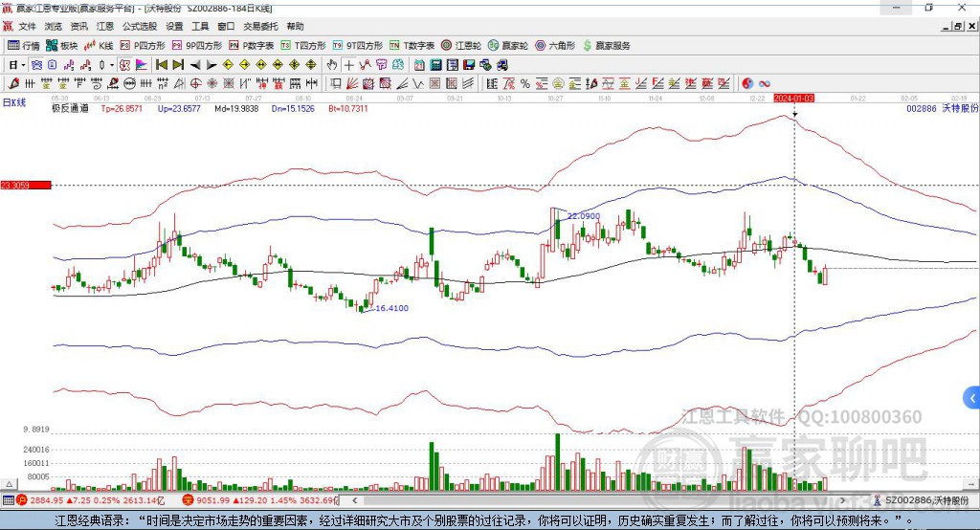Select the red pencil draw tool
980x530 pixels.
click(x=13, y=83)
